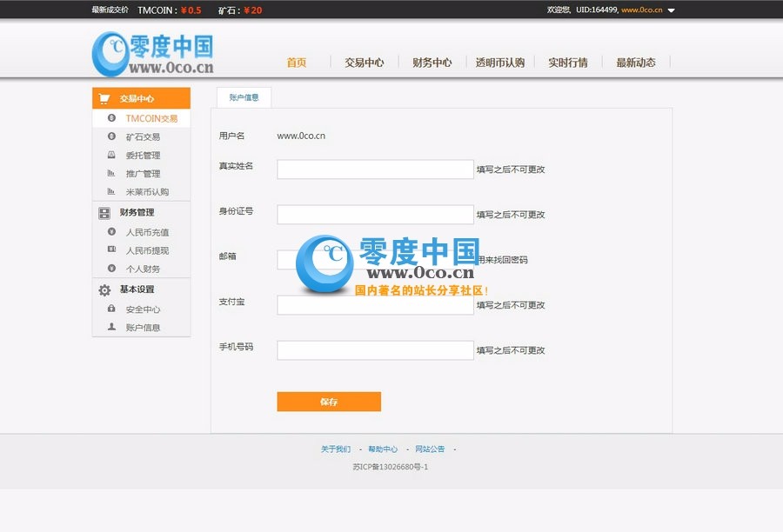
Task: Click the 真实姓名 input field
Action: tap(374, 169)
